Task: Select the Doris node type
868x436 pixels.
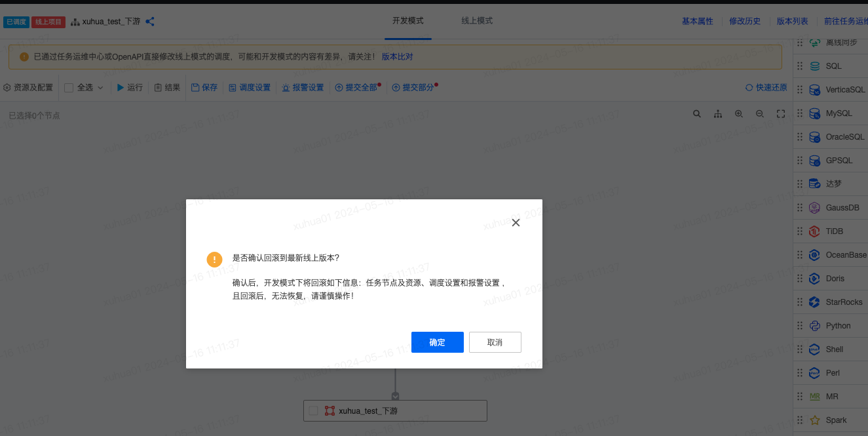Action: pos(831,279)
